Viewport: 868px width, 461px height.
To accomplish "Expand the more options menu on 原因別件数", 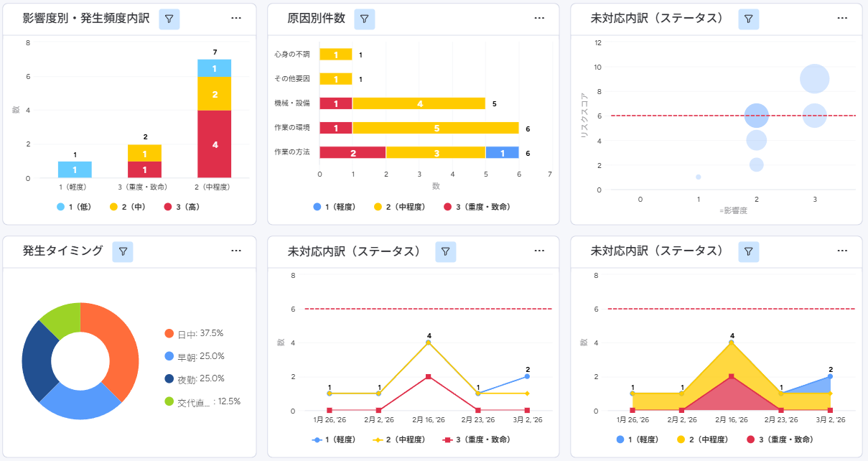I will [539, 19].
